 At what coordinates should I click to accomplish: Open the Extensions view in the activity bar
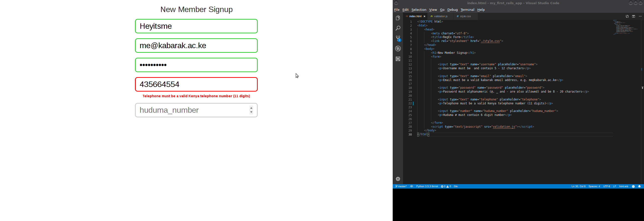coord(398,59)
